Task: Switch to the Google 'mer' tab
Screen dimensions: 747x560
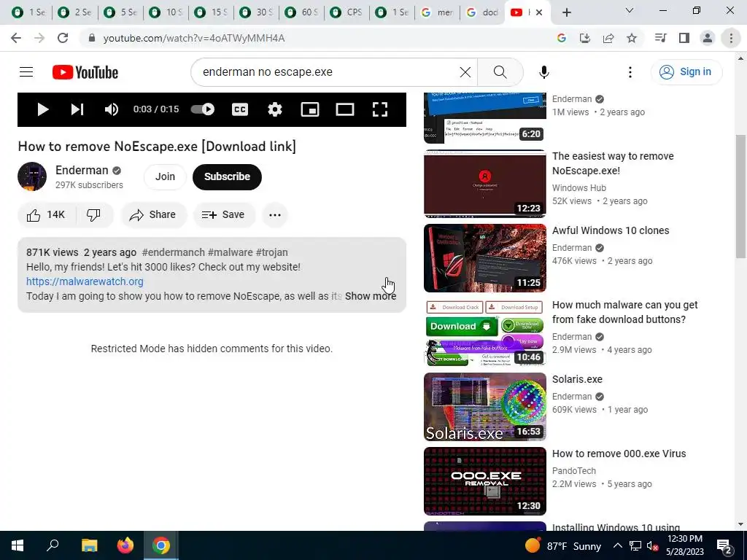Action: [x=438, y=12]
